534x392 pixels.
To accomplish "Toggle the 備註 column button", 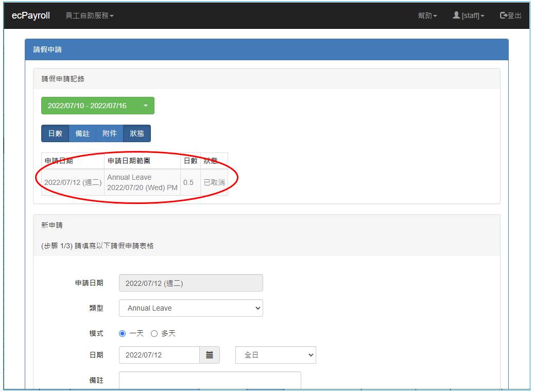I will tap(82, 133).
